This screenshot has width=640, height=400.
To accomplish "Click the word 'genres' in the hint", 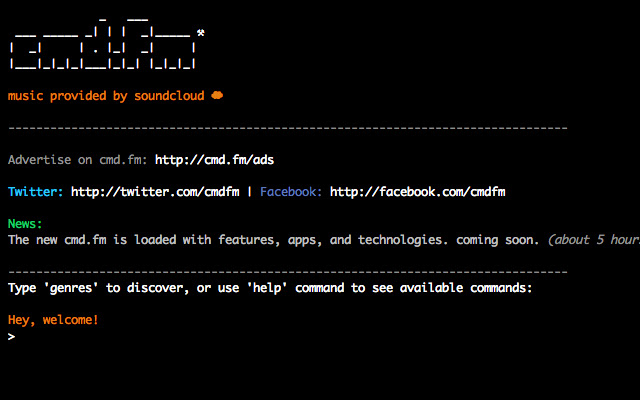I will (73, 288).
